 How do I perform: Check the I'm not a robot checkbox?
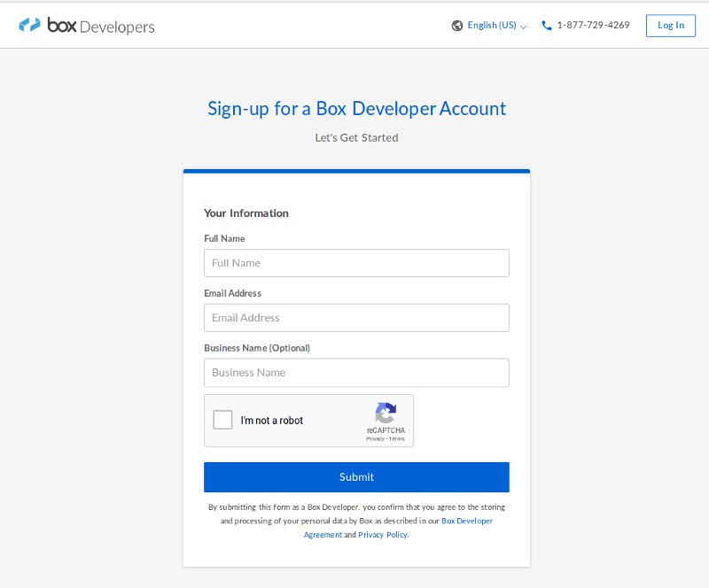(222, 420)
